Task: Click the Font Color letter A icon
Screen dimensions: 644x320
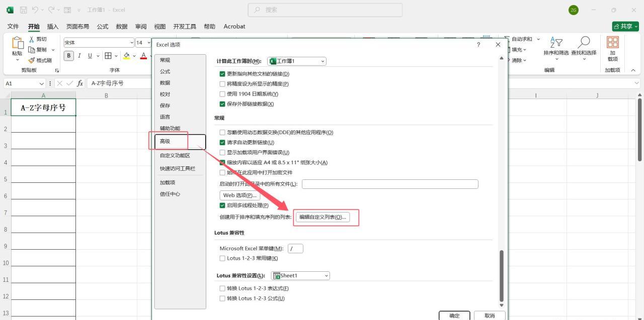Action: click(143, 56)
